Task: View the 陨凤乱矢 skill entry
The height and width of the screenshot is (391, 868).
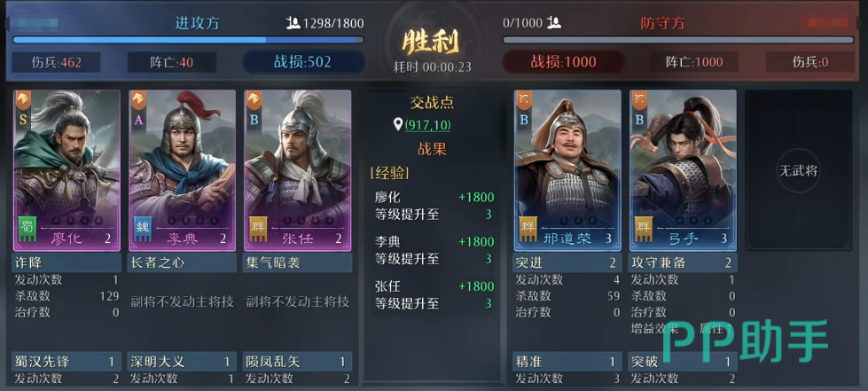Action: [297, 362]
